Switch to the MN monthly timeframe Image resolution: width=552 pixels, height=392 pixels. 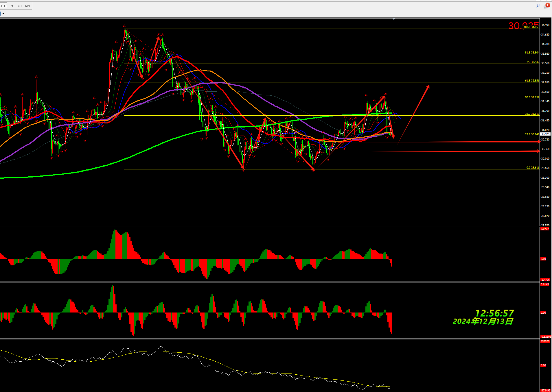tap(27, 6)
